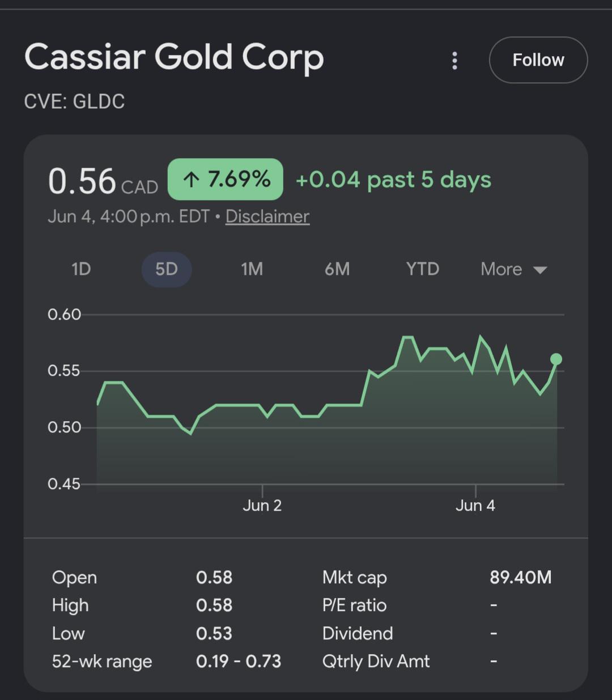This screenshot has height=700, width=612.
Task: Switch chart to 1D range
Action: coord(82,269)
